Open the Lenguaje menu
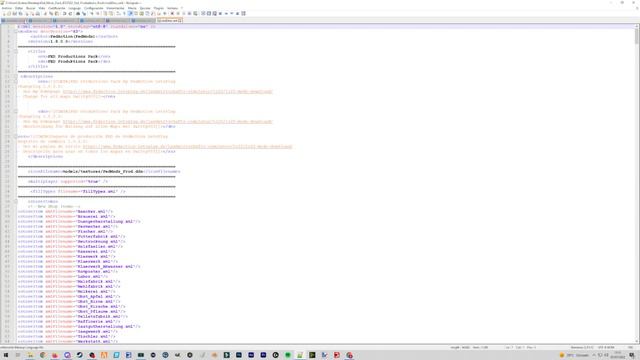640x360 pixels. [x=74, y=8]
